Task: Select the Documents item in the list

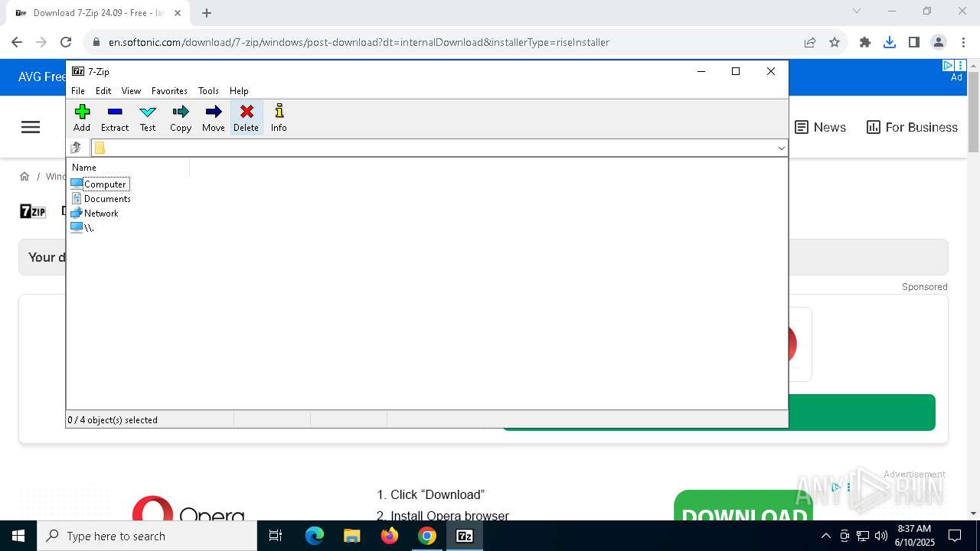Action: point(100,198)
